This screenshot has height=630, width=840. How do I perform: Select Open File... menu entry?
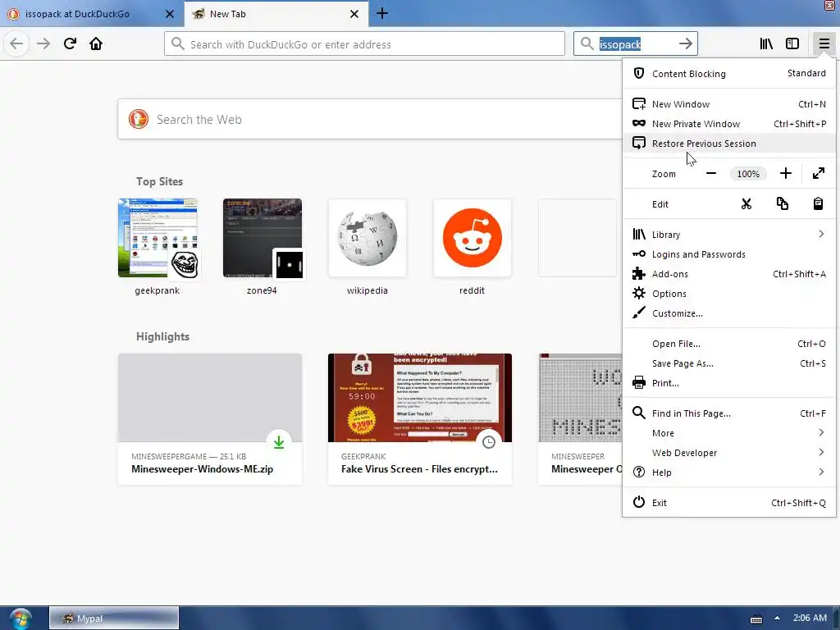click(728, 344)
